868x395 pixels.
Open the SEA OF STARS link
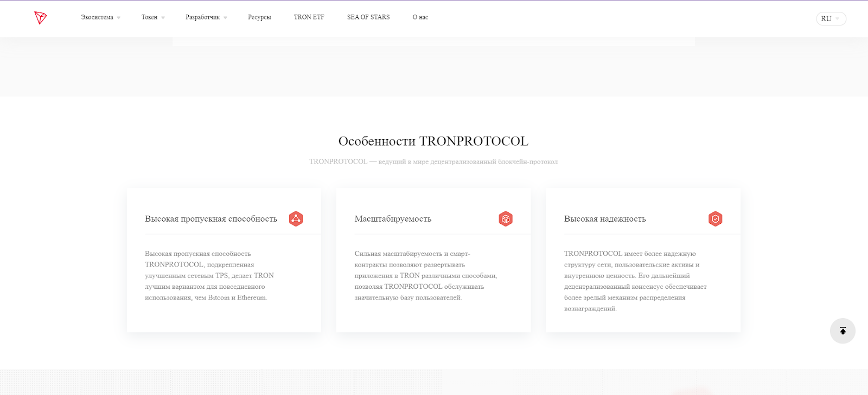pos(368,17)
